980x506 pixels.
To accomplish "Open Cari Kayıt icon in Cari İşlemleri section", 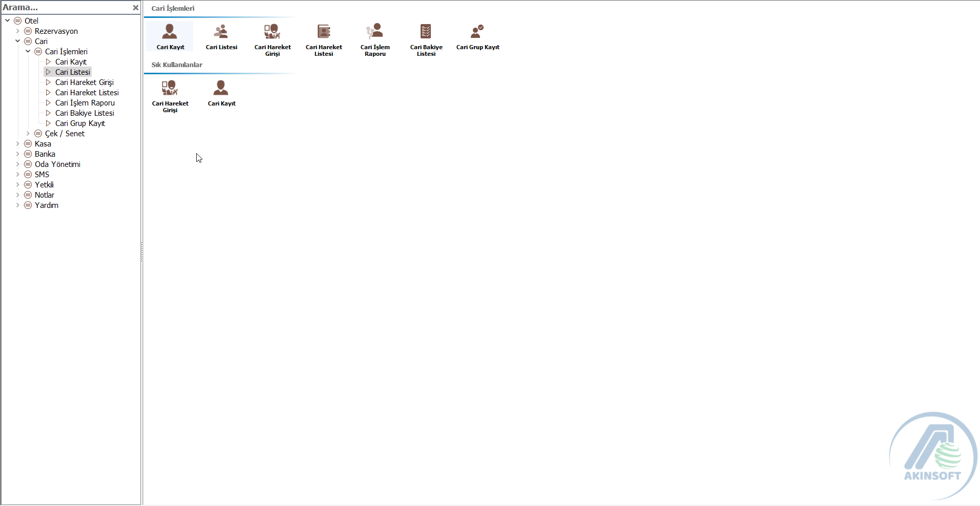I will coord(170,36).
